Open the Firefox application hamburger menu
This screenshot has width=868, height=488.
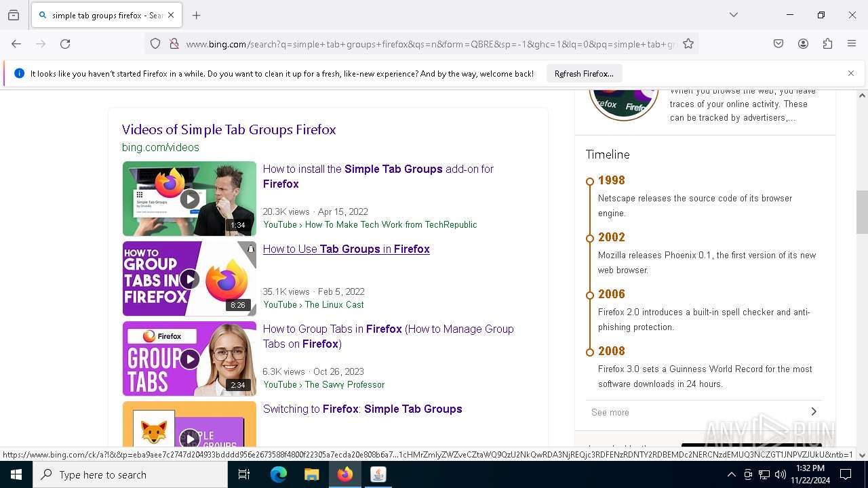(852, 44)
